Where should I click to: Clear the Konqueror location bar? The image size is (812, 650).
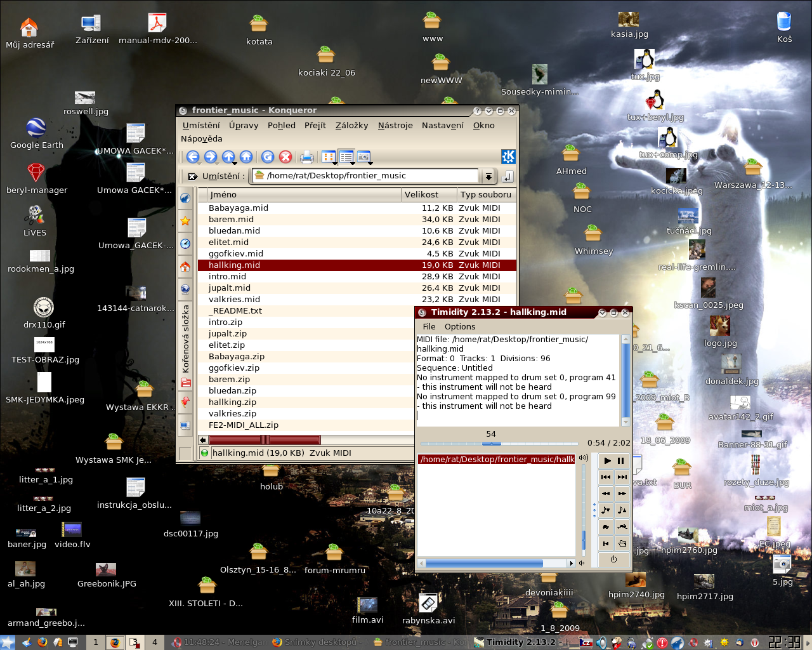click(193, 176)
